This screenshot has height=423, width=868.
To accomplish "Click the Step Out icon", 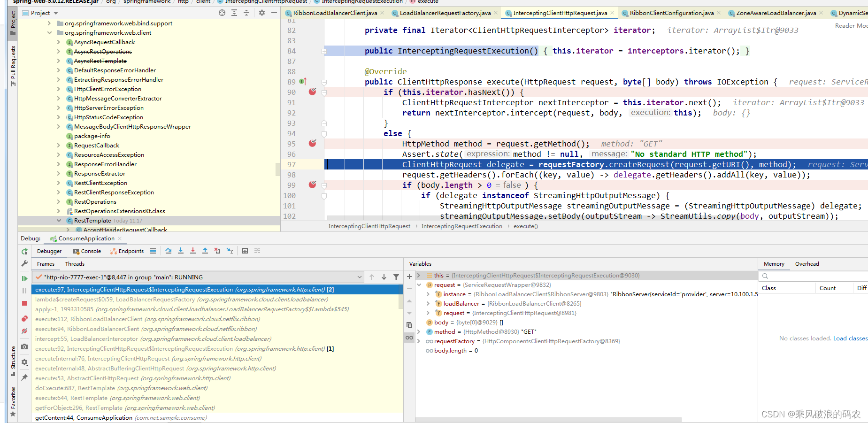I will click(205, 251).
